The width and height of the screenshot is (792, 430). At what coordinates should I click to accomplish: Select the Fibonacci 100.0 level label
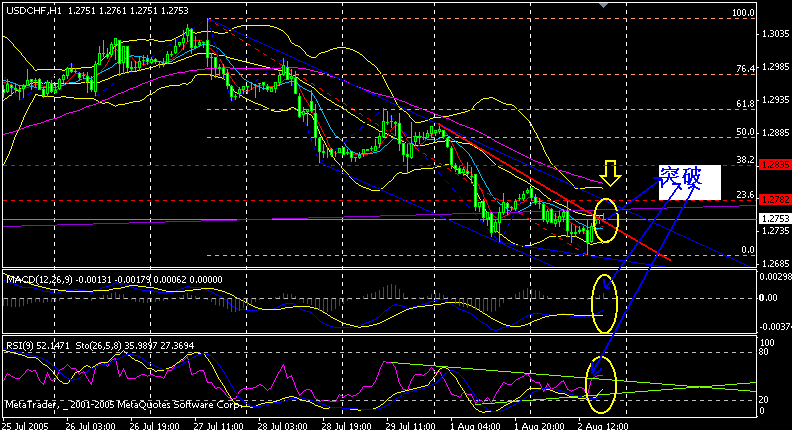point(744,13)
